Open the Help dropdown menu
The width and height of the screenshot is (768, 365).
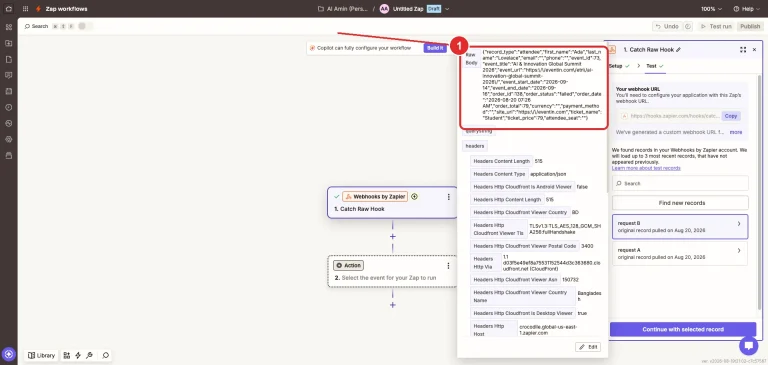(x=746, y=9)
